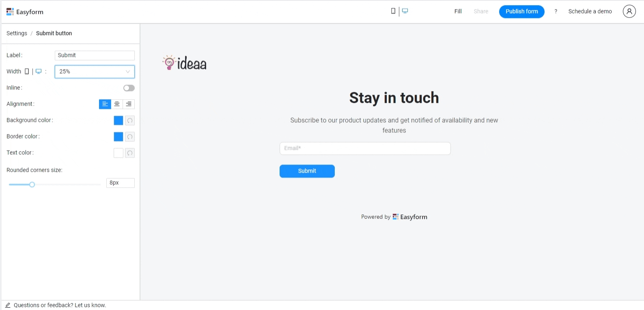Click the Publish form button
Viewport: 644px width, 310px height.
pyautogui.click(x=521, y=11)
